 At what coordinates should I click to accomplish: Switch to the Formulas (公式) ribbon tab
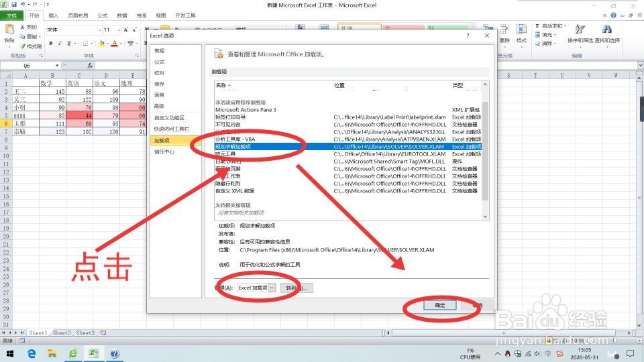coord(102,15)
